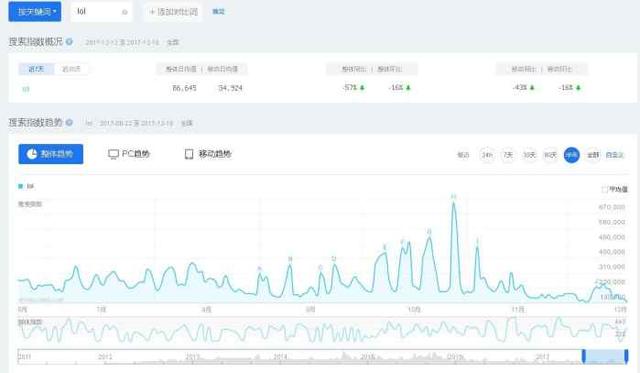Switch to PC趋势 via monitor icon
The height and width of the screenshot is (373, 640).
tap(129, 154)
